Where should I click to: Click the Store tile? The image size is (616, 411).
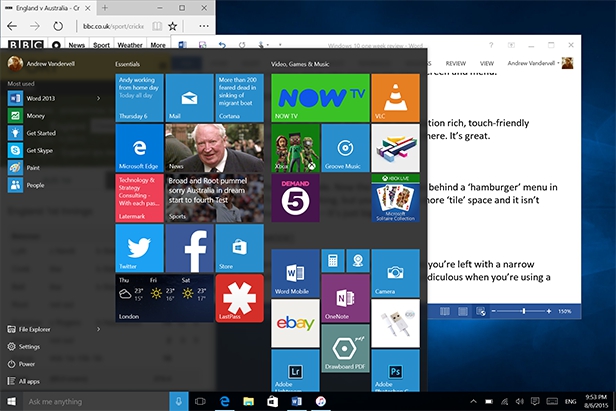(x=239, y=247)
